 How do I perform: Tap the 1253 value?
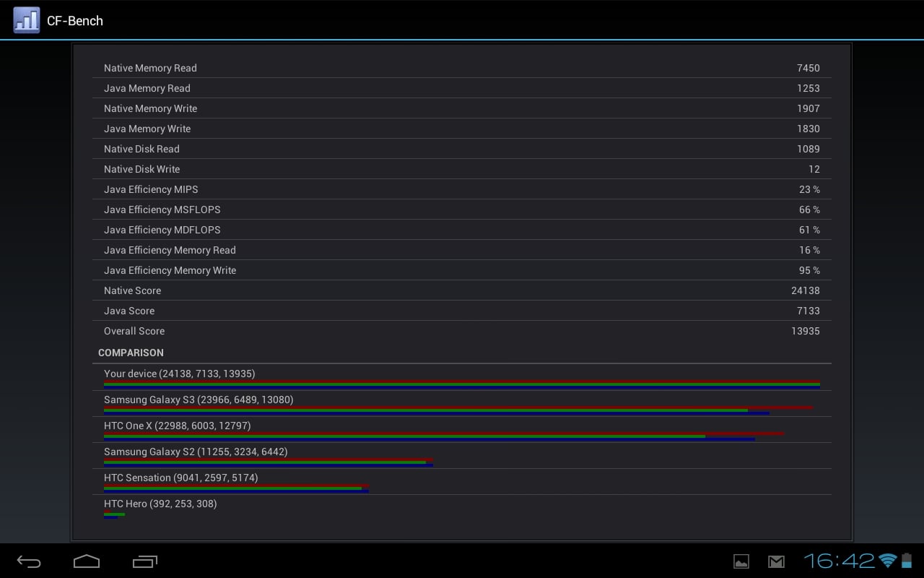(x=808, y=88)
